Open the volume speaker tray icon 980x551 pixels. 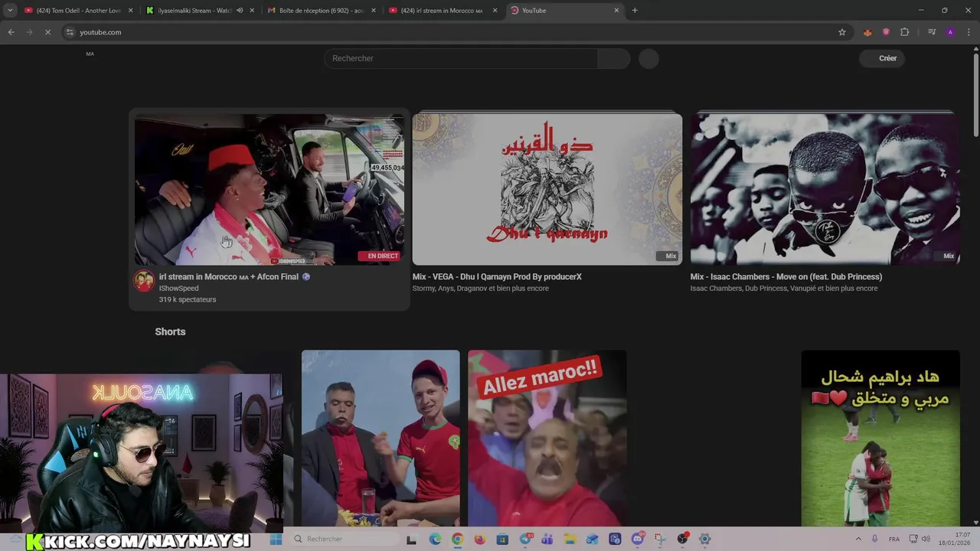[925, 539]
